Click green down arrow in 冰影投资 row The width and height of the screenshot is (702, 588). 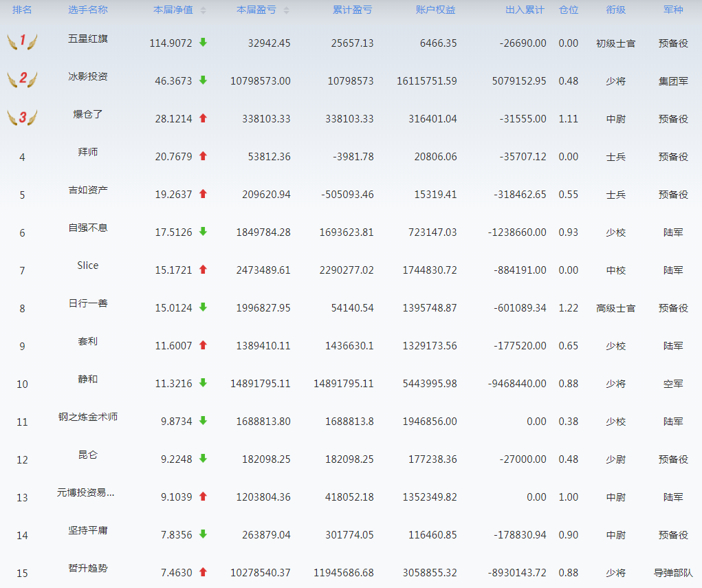(203, 80)
